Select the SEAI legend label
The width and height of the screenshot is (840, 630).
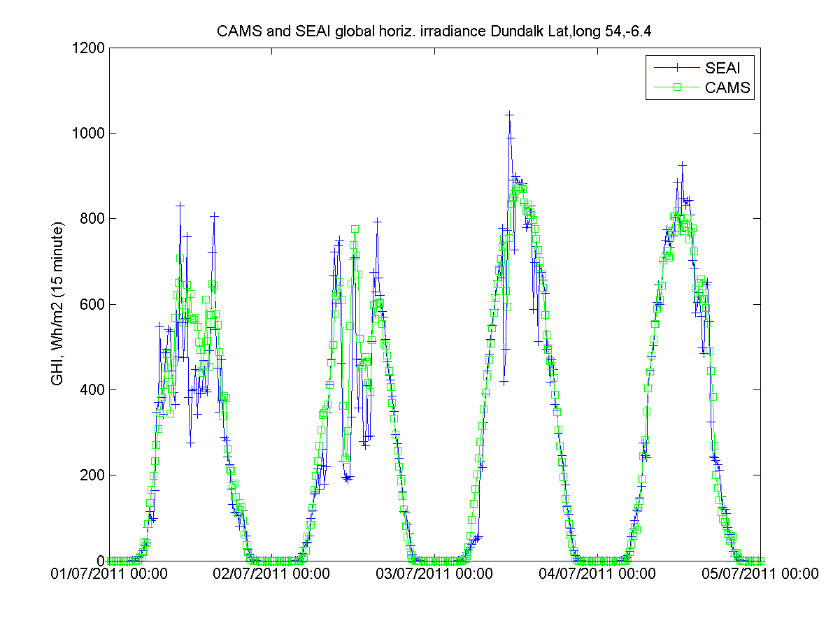(722, 68)
